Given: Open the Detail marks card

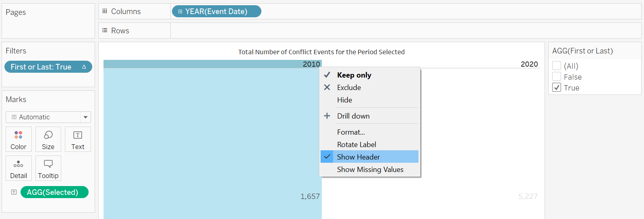Looking at the screenshot, I should [x=19, y=168].
